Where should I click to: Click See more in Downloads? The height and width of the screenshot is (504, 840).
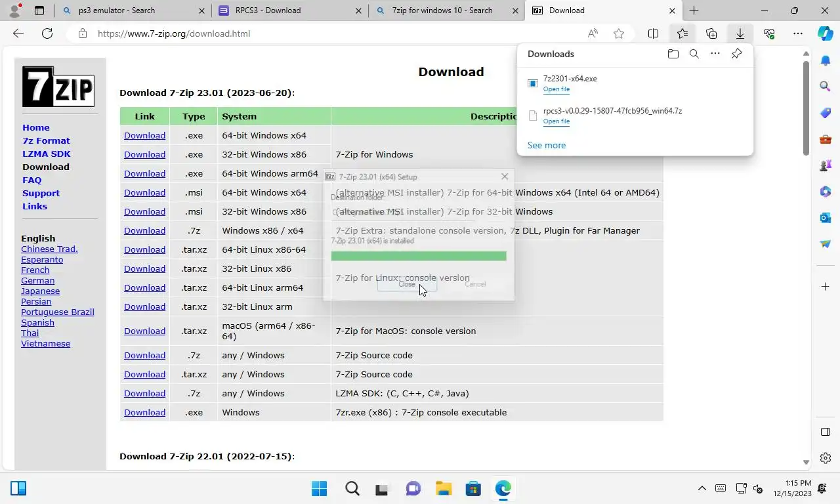coord(546,145)
